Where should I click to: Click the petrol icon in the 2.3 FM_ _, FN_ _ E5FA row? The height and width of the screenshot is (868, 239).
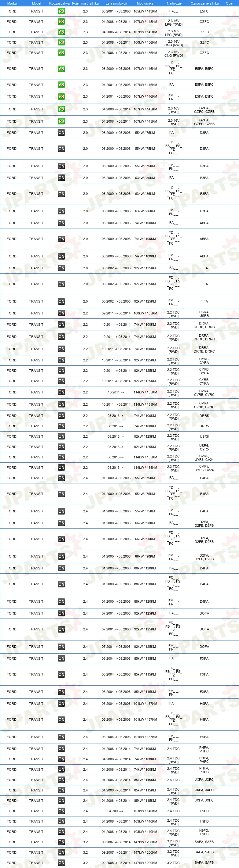tap(61, 96)
